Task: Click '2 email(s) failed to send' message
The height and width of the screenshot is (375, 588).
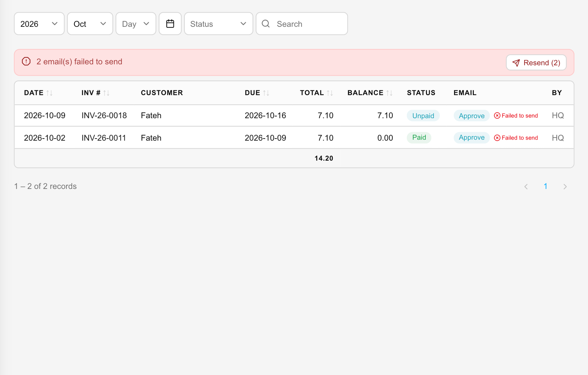Action: (x=79, y=62)
